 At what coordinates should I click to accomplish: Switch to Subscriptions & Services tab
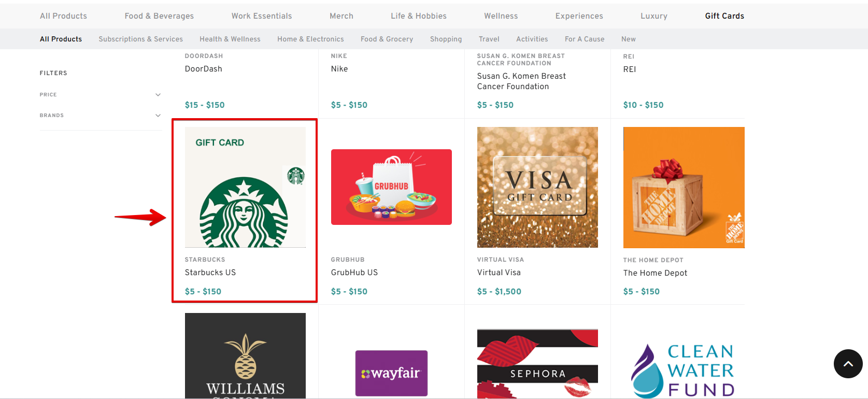pos(140,39)
